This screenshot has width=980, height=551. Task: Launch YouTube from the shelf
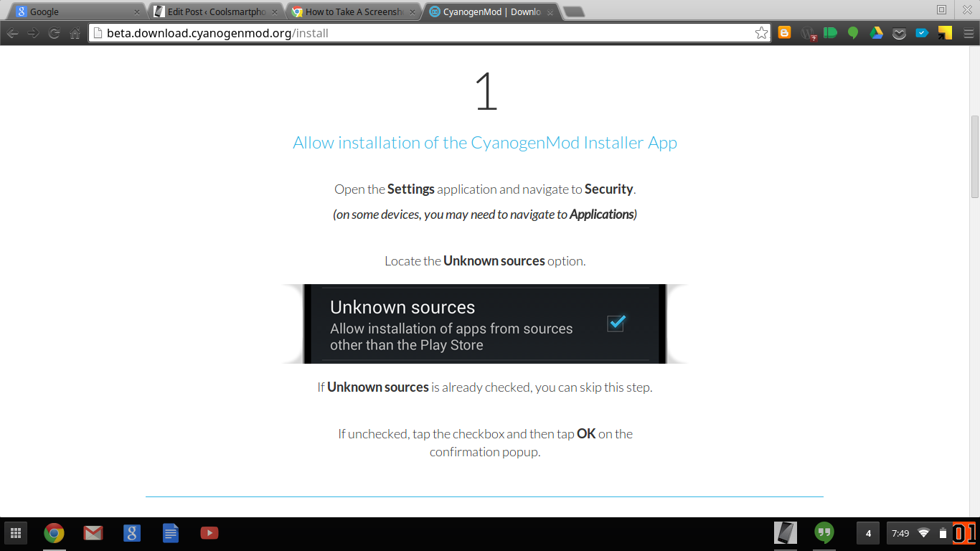click(209, 533)
